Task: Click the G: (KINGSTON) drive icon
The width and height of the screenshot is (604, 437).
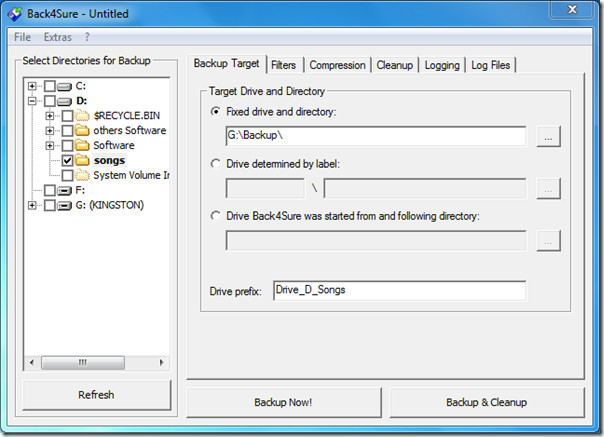Action: 64,205
